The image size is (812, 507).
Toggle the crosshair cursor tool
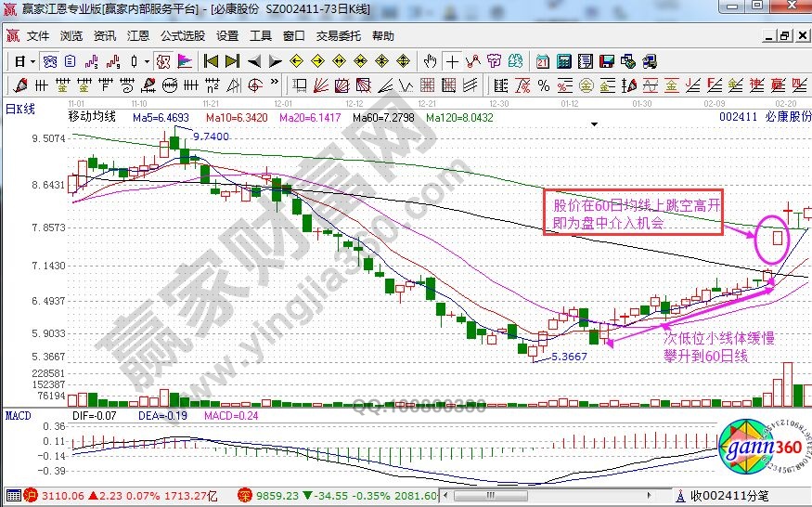[452, 61]
